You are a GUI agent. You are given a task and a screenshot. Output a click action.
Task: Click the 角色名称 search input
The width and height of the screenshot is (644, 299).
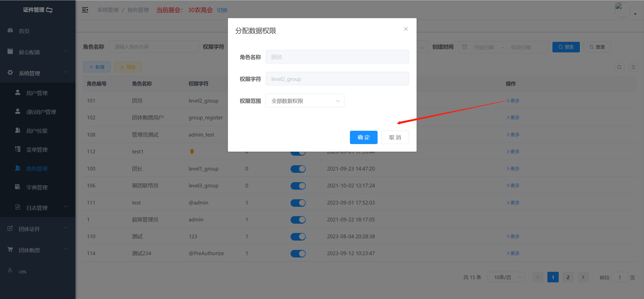154,47
